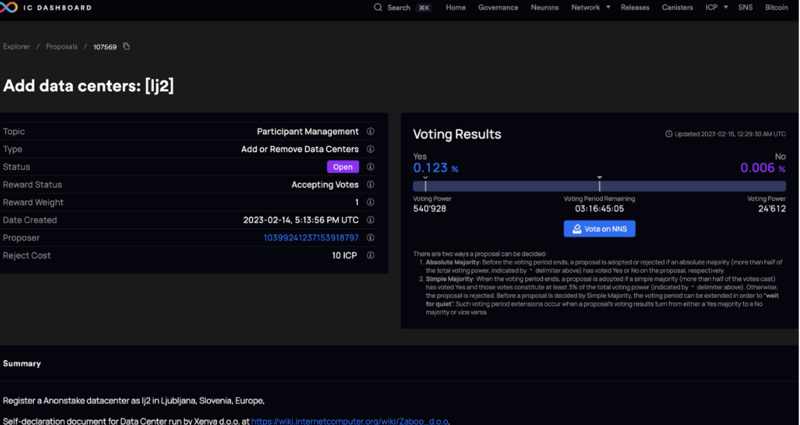This screenshot has height=425, width=800.
Task: Expand the ICP dropdown in navbar
Action: pyautogui.click(x=717, y=7)
